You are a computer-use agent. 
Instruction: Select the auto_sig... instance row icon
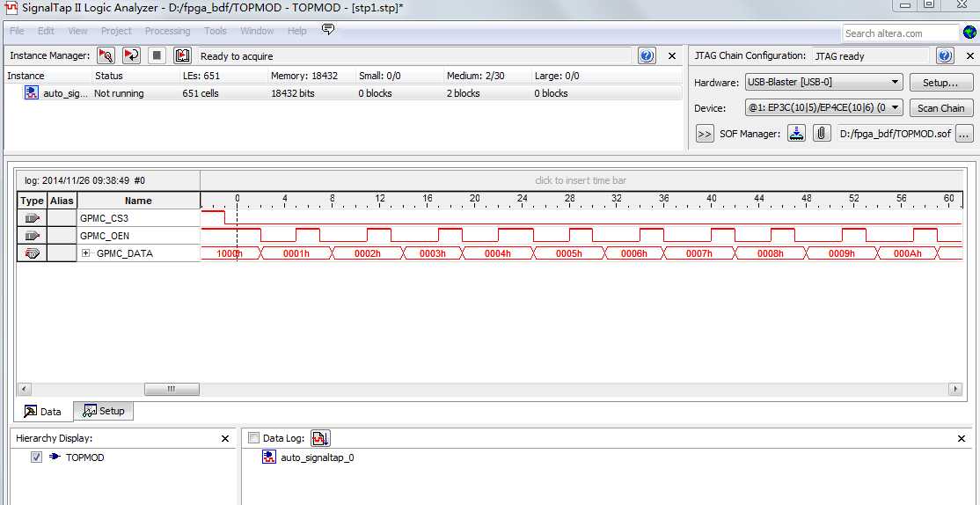pos(32,93)
